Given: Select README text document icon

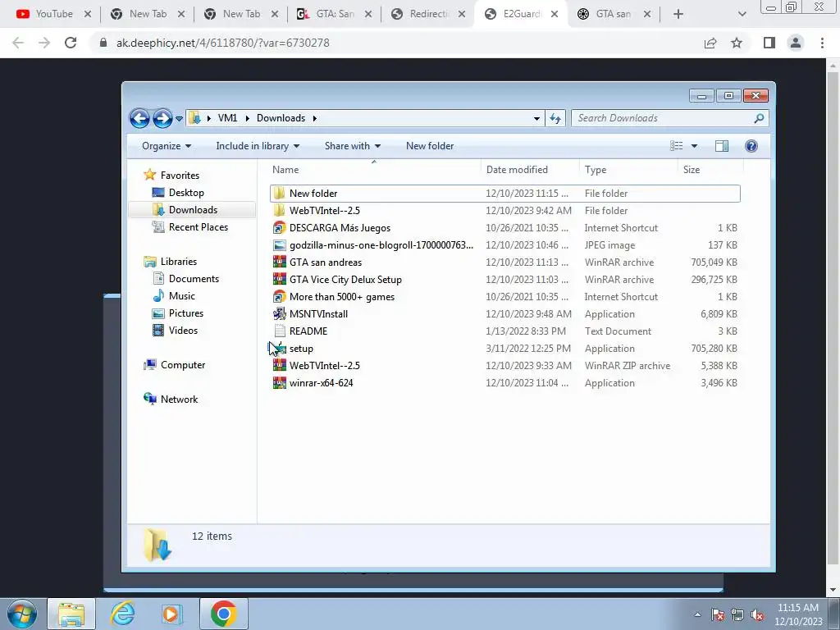Looking at the screenshot, I should [x=279, y=331].
